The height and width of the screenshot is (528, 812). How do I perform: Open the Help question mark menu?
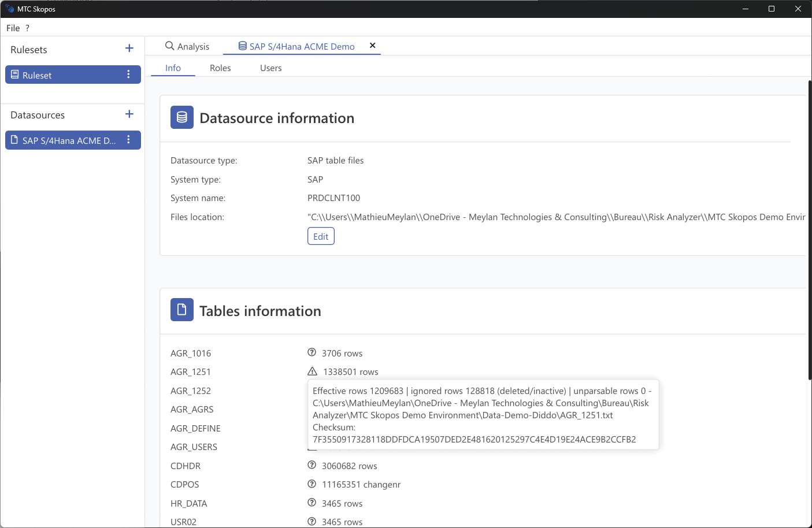[27, 28]
